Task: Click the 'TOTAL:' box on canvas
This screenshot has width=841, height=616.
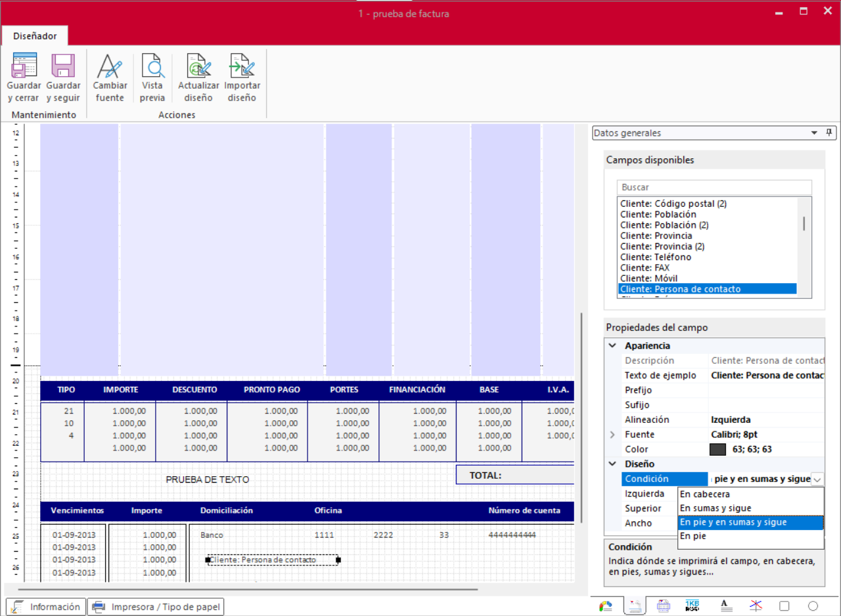Action: click(514, 475)
